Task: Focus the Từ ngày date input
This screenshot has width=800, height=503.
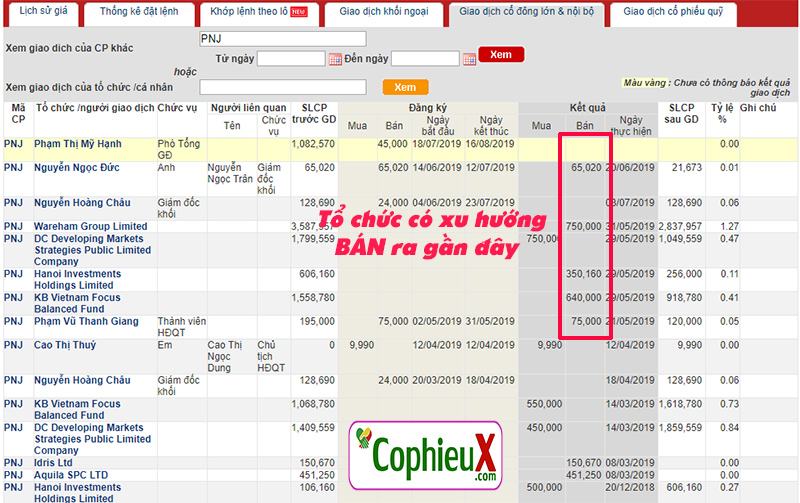Action: pos(291,59)
